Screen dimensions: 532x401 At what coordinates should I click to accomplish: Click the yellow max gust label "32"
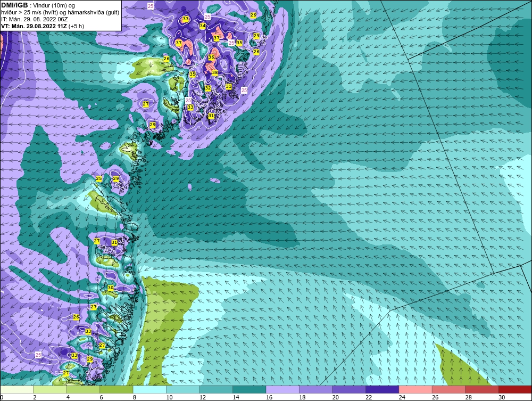[x=208, y=88]
